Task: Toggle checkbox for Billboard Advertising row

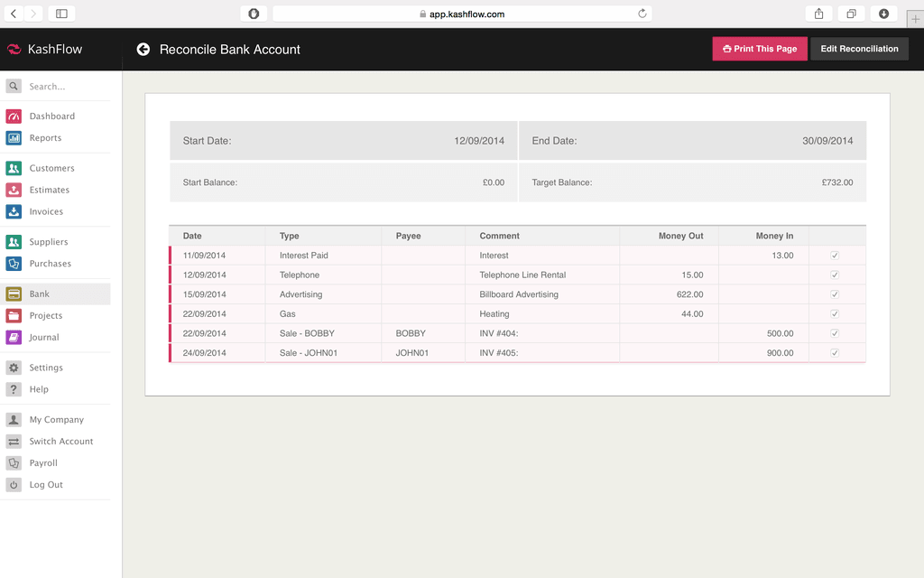Action: (x=835, y=294)
